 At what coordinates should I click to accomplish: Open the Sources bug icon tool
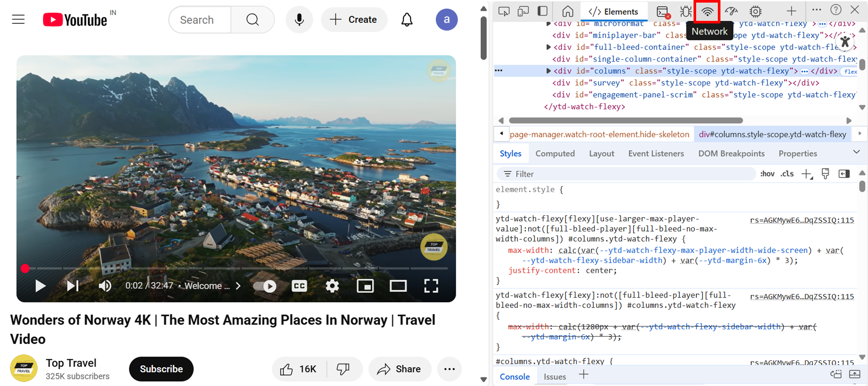point(686,11)
